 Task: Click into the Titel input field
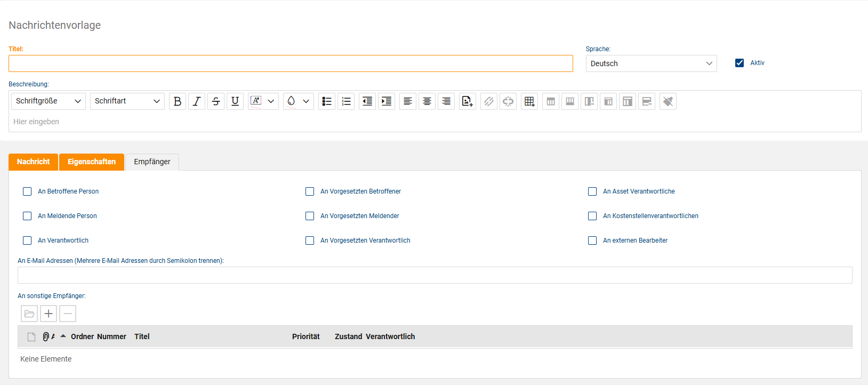coord(291,63)
